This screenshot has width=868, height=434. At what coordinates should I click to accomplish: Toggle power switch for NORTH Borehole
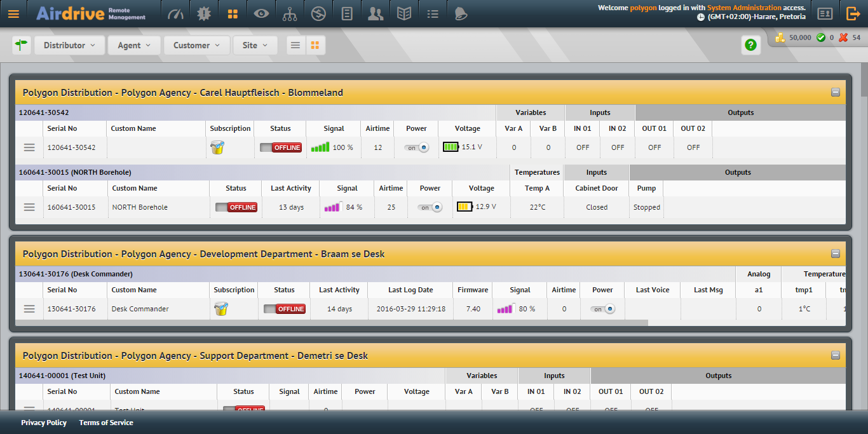pos(430,207)
